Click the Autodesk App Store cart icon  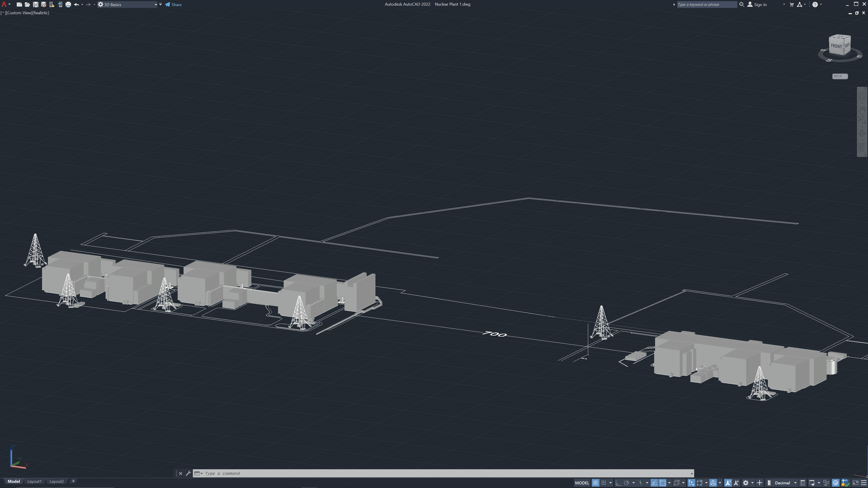click(792, 4)
